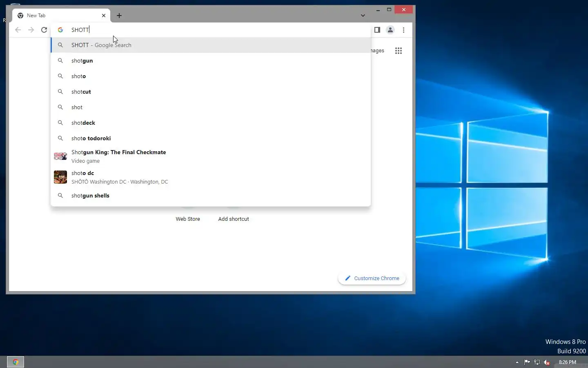Close the New Tab tab
Screen dimensions: 588x368
pos(104,16)
